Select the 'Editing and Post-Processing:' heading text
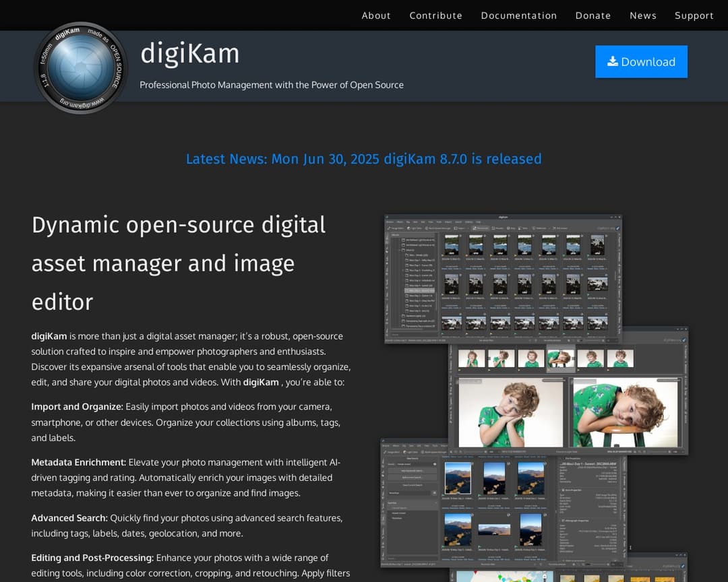Image resolution: width=728 pixels, height=582 pixels. click(x=92, y=558)
